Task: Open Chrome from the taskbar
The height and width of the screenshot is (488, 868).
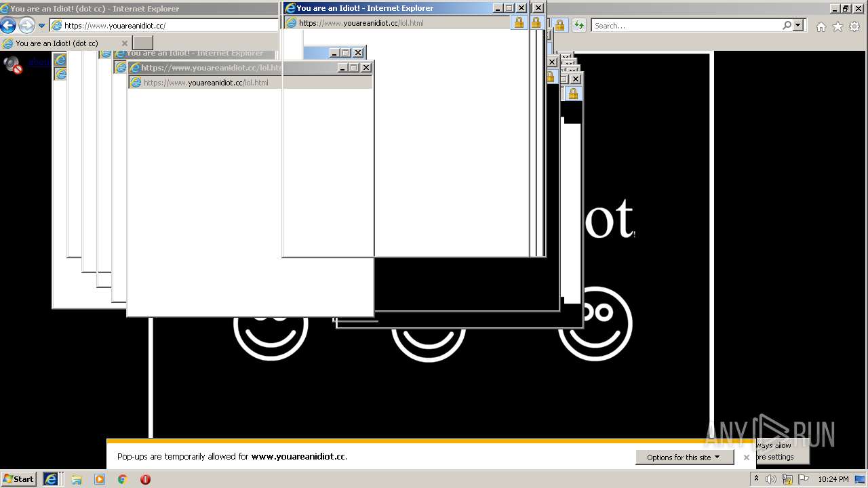Action: [122, 479]
